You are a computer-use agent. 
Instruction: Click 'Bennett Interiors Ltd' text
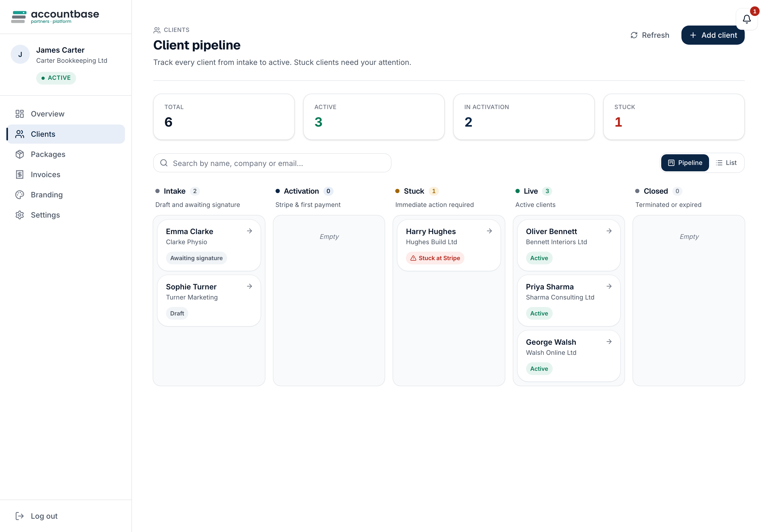(x=556, y=242)
